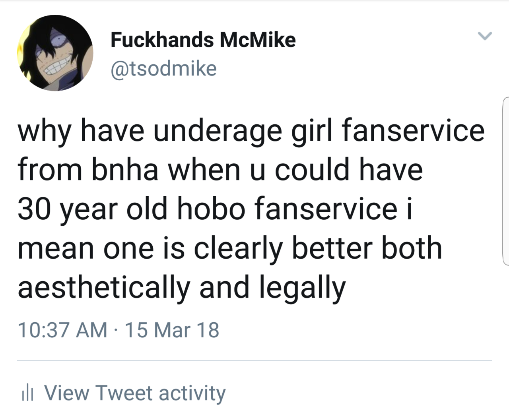Click the "mean one is clearly" line

coord(230,249)
